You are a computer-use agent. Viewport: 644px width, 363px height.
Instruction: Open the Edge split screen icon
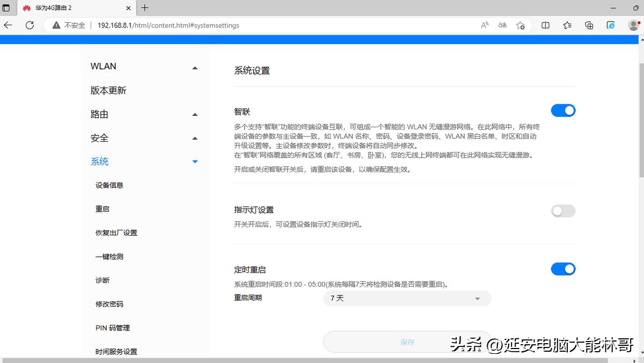(545, 25)
